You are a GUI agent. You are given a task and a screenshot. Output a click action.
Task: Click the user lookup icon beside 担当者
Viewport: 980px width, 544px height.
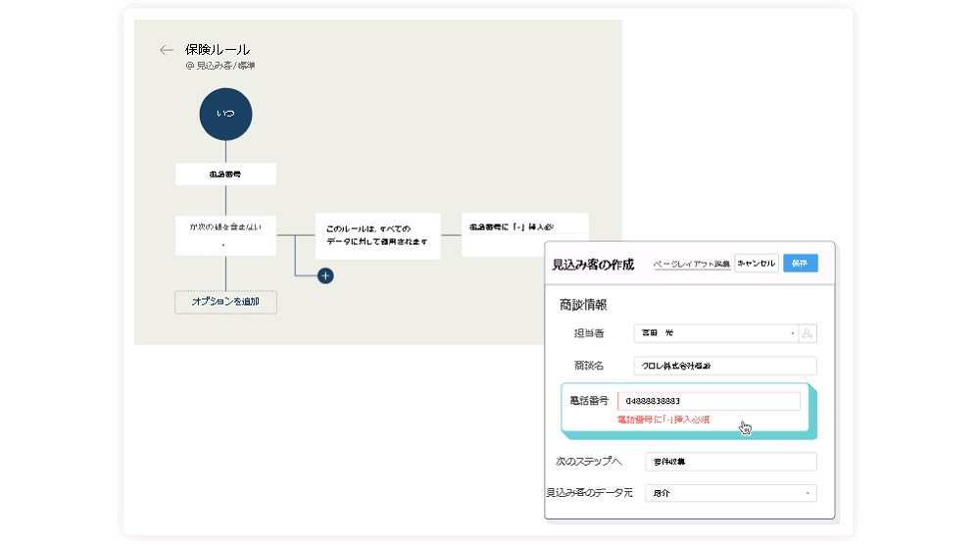(x=808, y=333)
